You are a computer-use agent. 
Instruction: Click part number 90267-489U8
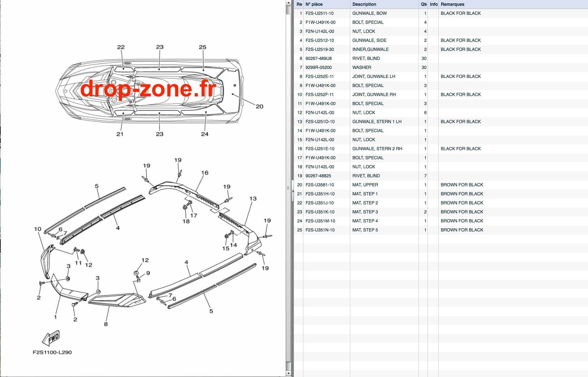(319, 58)
